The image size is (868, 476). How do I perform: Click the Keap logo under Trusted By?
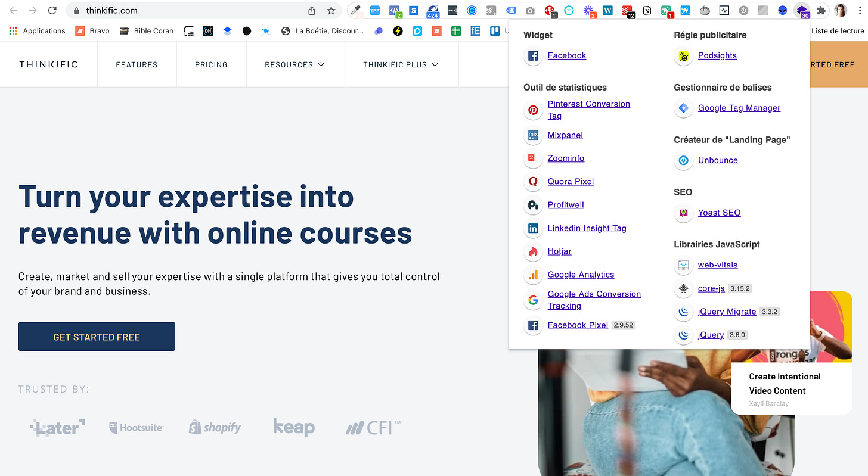tap(293, 427)
